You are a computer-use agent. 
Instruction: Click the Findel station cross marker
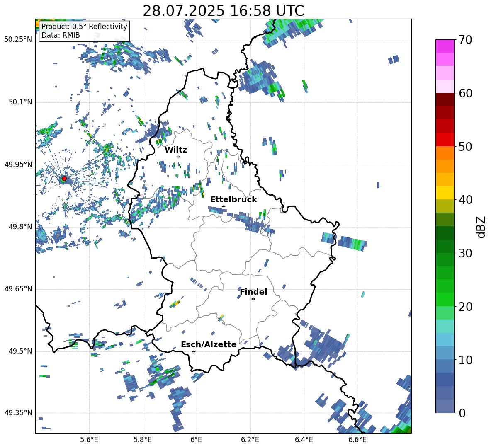[x=253, y=299]
